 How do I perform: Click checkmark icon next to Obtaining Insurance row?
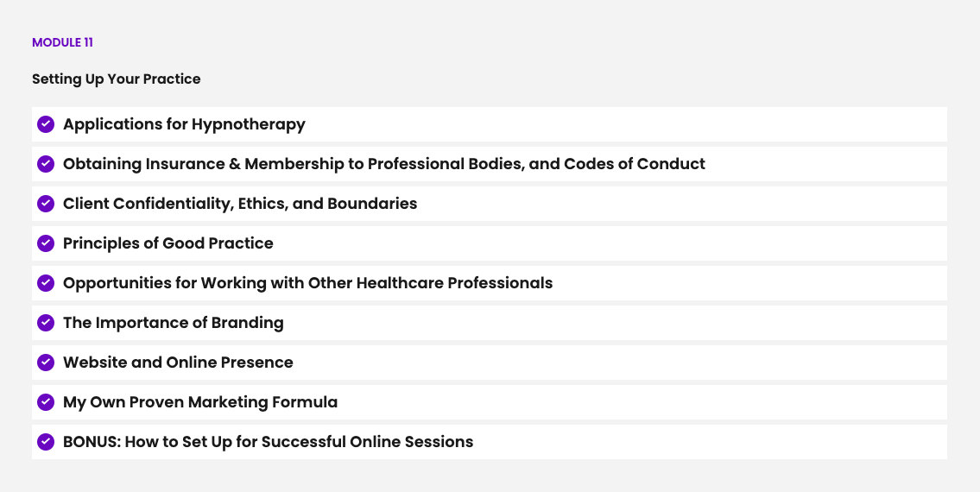coord(46,164)
